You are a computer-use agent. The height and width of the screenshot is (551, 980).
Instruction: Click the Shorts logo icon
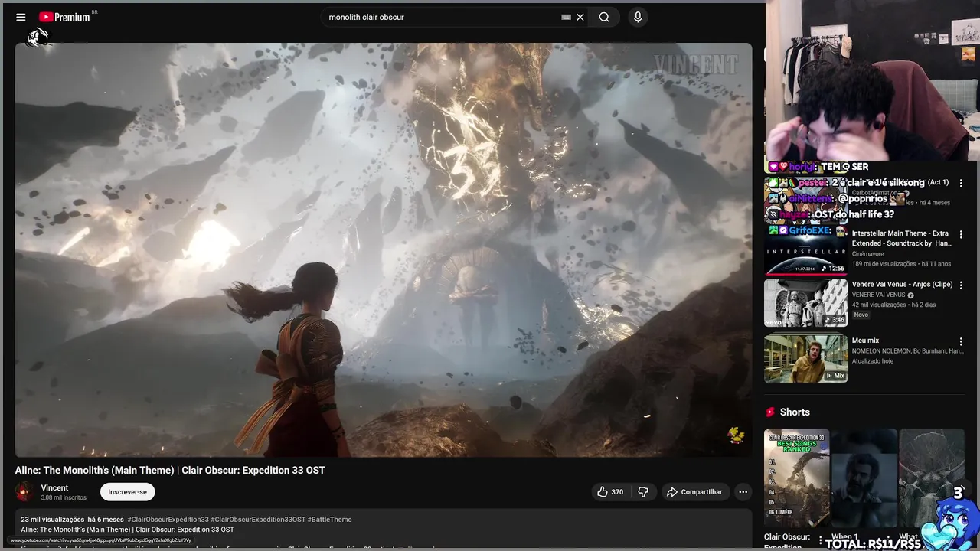tap(770, 412)
